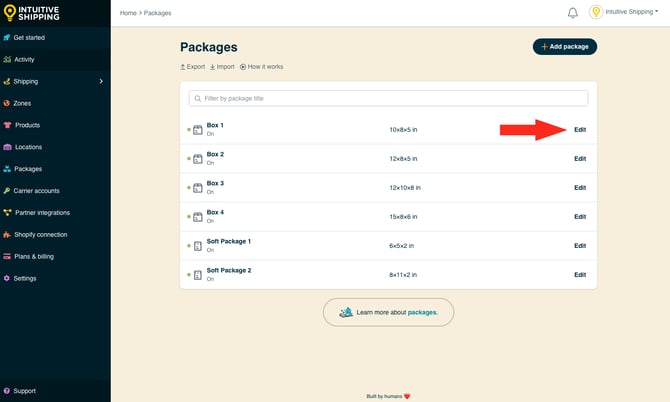Click the Plans & billing card icon
Screen dimensions: 670x402
pyautogui.click(x=7, y=256)
